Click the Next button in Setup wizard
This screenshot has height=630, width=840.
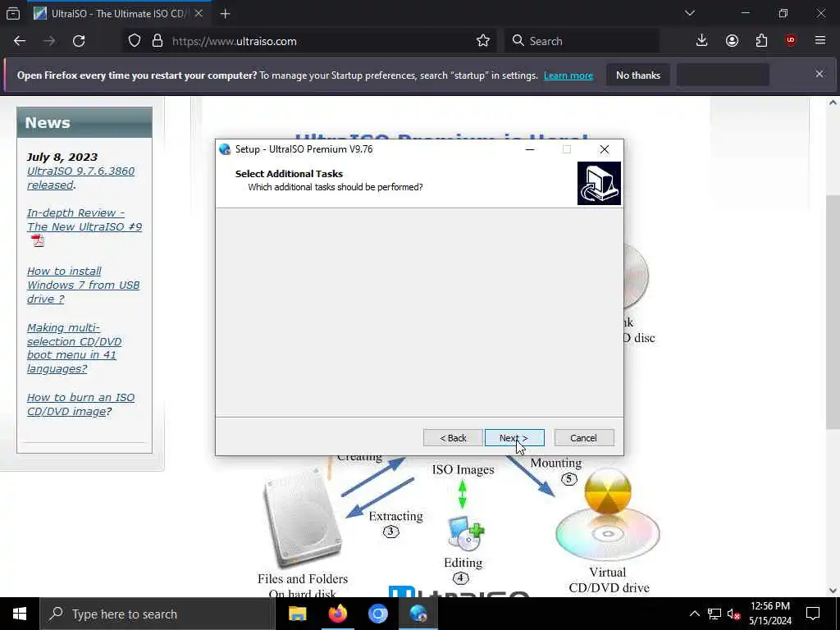point(514,438)
